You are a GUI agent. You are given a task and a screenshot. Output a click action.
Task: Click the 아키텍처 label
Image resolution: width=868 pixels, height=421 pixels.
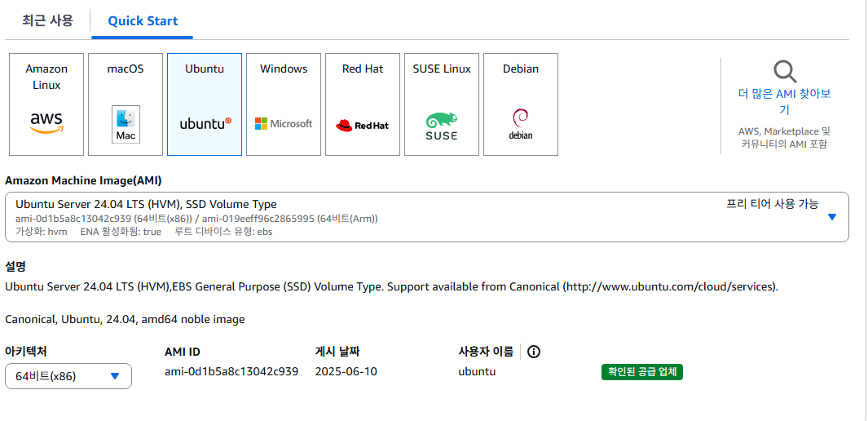25,352
